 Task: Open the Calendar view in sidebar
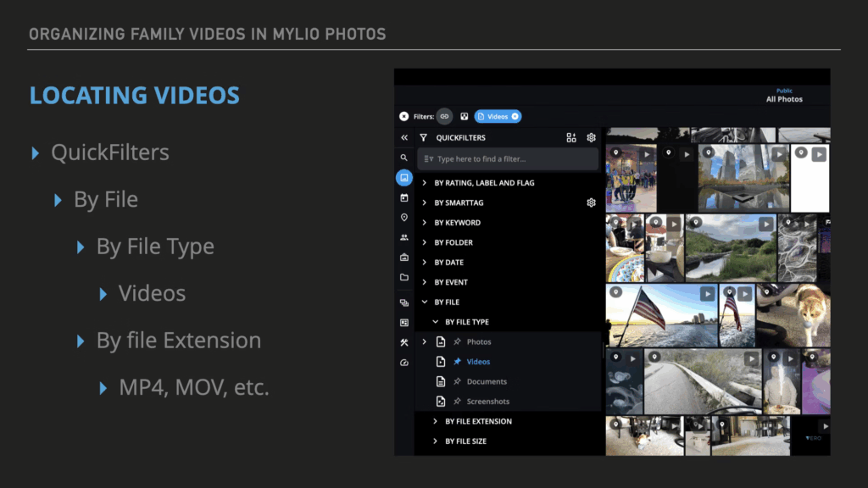coord(404,197)
